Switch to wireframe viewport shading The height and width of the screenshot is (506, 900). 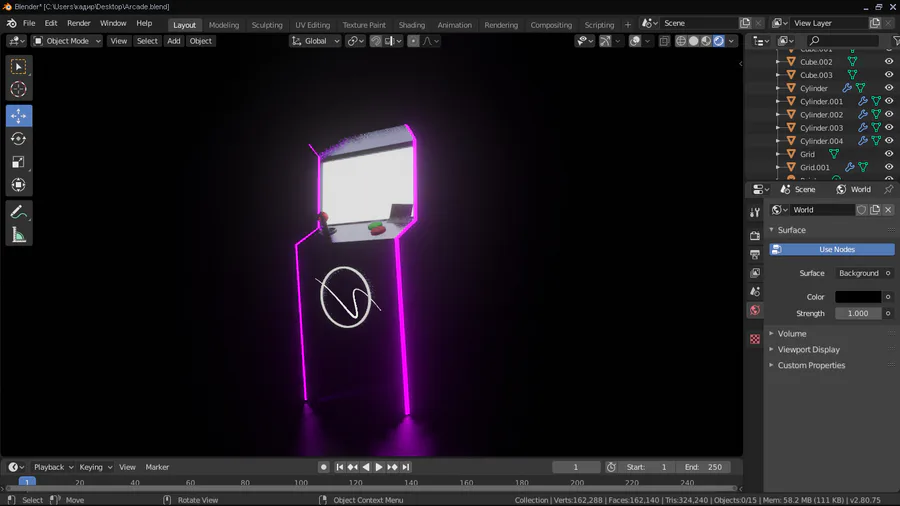(681, 41)
